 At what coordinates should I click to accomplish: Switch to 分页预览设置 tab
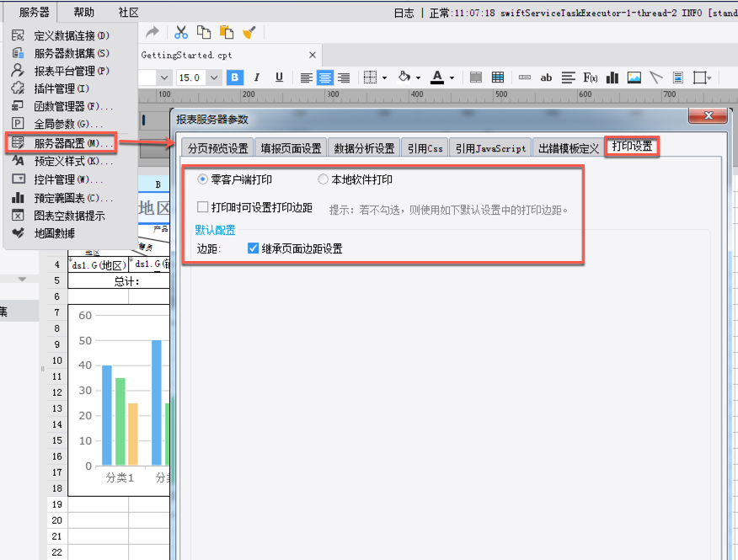point(218,148)
